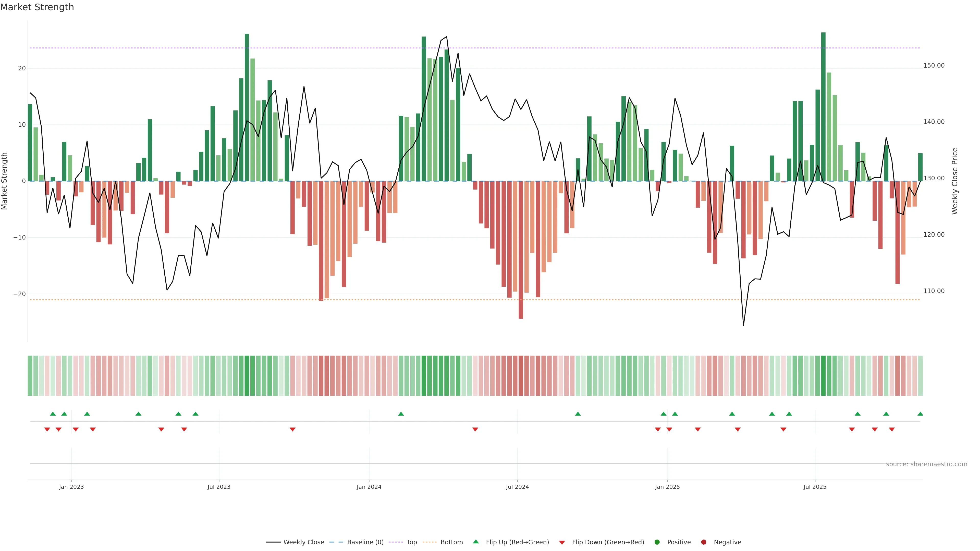Screen dimensions: 980x551
Task: Click the Jan 2023 x-axis label
Action: pyautogui.click(x=71, y=487)
